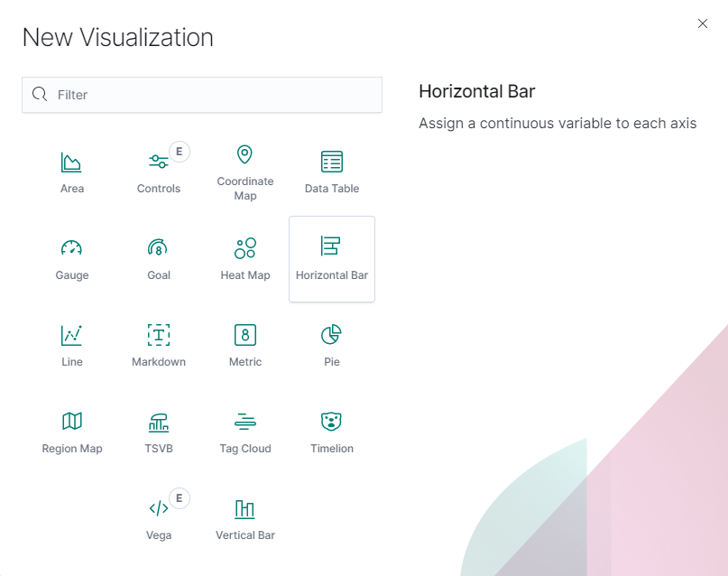
Task: Choose the Line chart visualization
Action: (72, 346)
